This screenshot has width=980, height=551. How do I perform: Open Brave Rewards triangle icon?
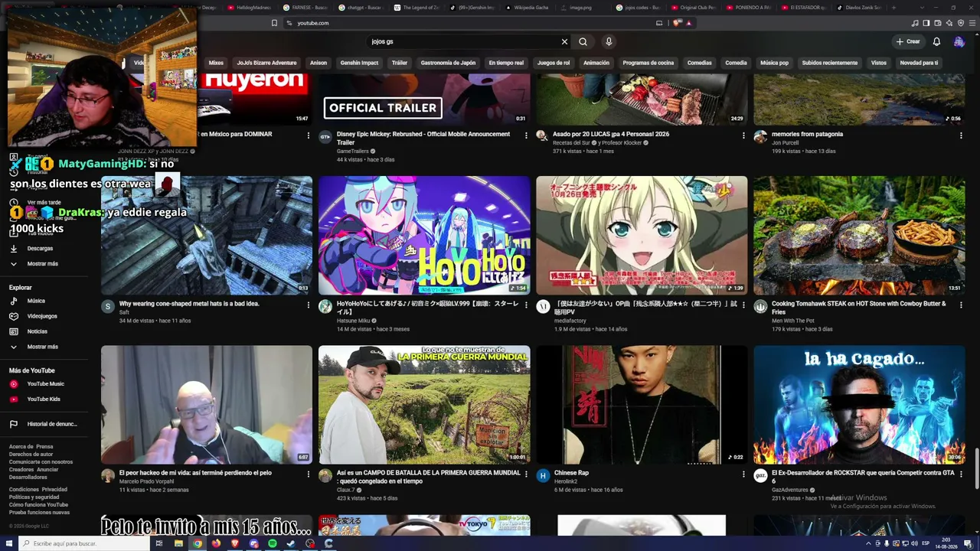(689, 23)
